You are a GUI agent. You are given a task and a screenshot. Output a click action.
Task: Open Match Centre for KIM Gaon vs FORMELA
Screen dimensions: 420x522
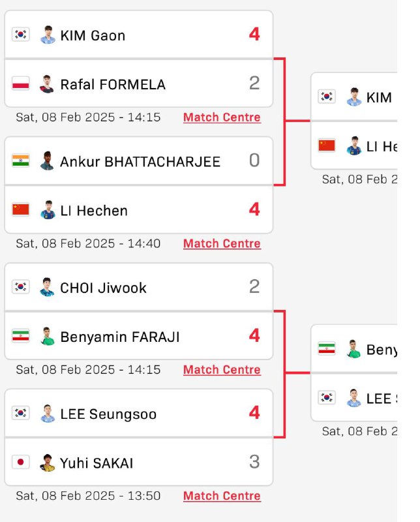222,117
